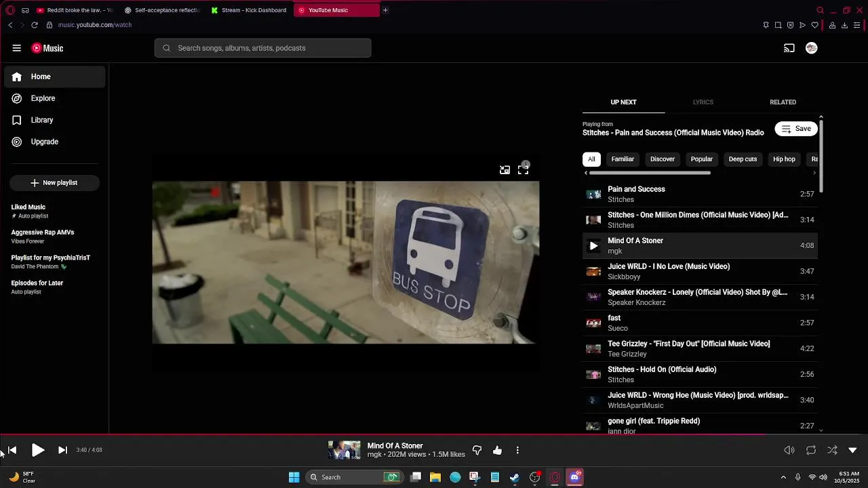Click play icon on Mind Of A Stoner row
This screenshot has height=488, width=868.
click(593, 246)
